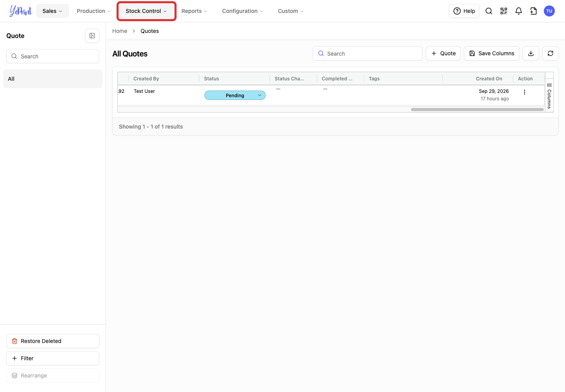
Task: Click the import document icon near avatar
Action: tap(534, 11)
